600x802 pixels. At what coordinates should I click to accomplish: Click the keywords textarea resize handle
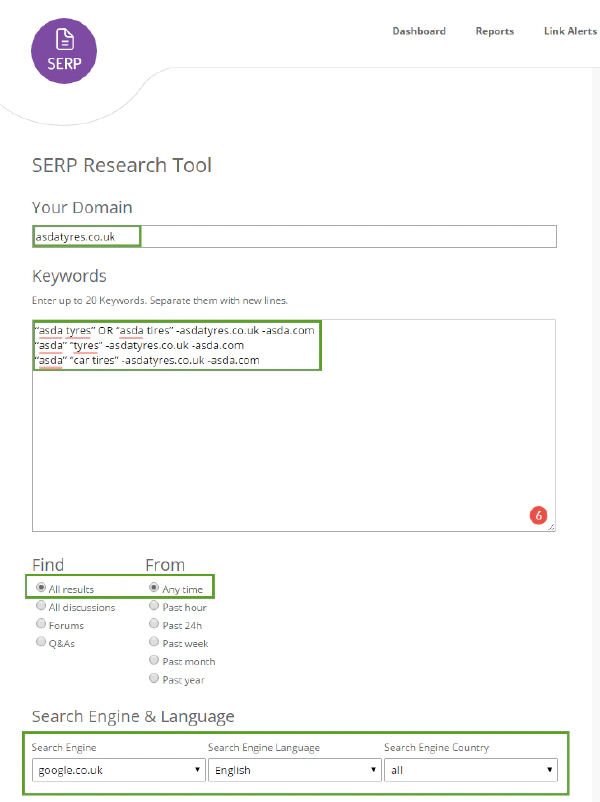551,527
